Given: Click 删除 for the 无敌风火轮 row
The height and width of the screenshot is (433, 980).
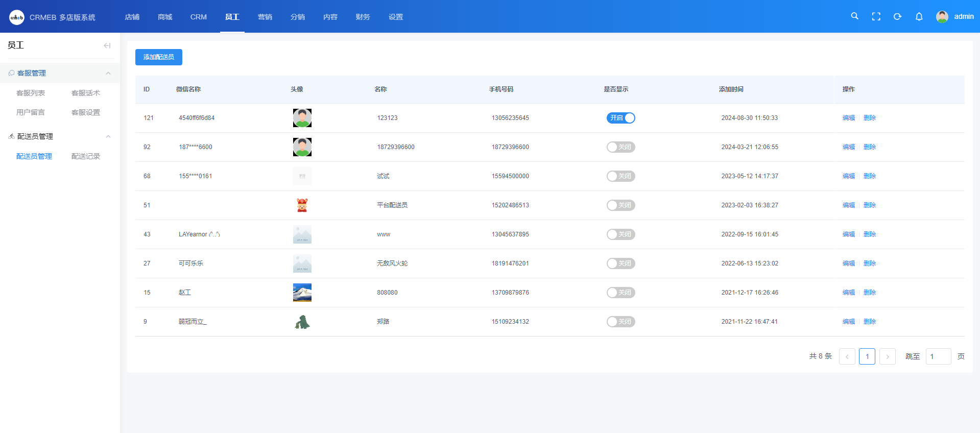Looking at the screenshot, I should pos(869,263).
